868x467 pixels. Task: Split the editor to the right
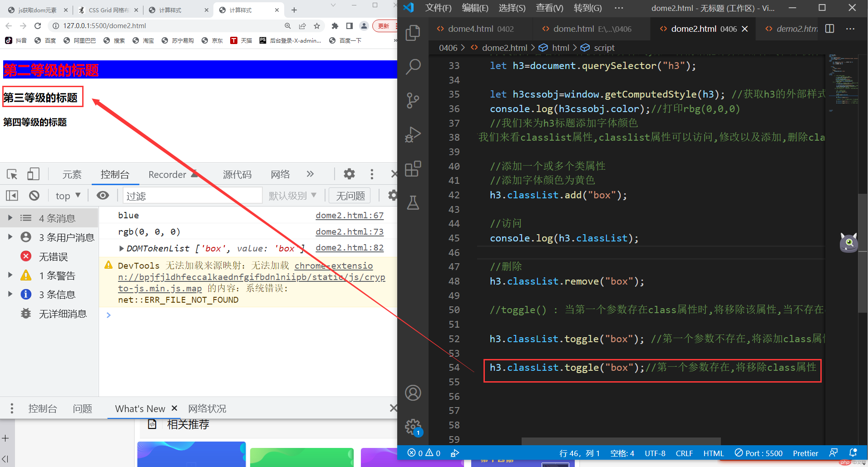coord(829,29)
